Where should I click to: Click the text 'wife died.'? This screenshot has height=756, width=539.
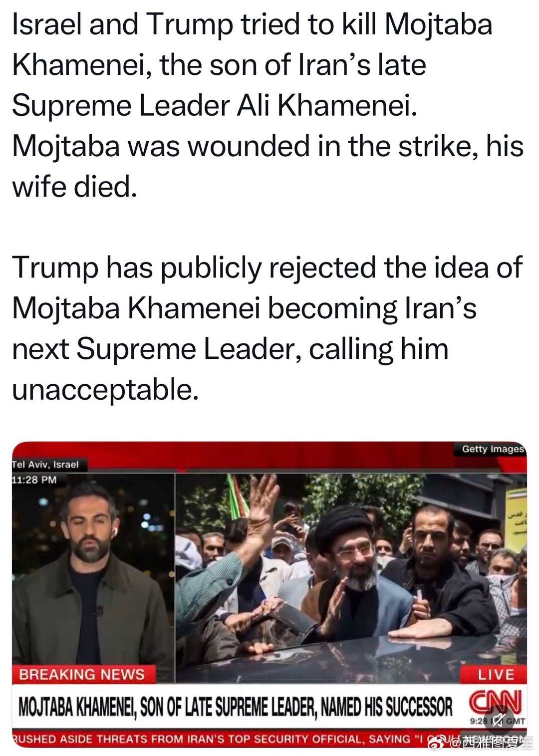[x=74, y=187]
